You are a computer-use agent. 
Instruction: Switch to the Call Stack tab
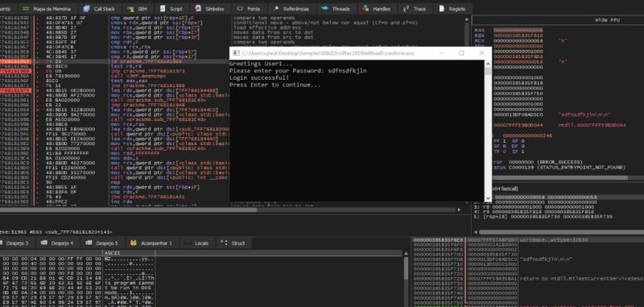tap(99, 9)
